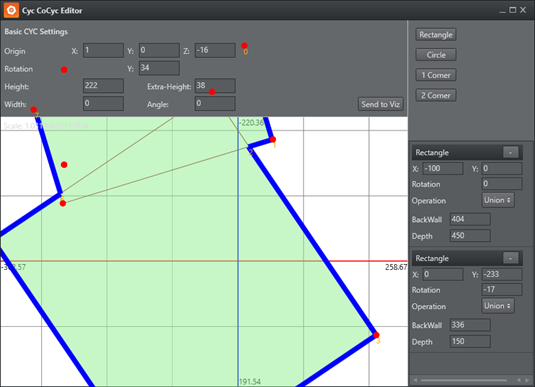Screen dimensions: 535x387
Task: Open the second Rectangle's Operation Union dropdown
Action: pos(498,306)
